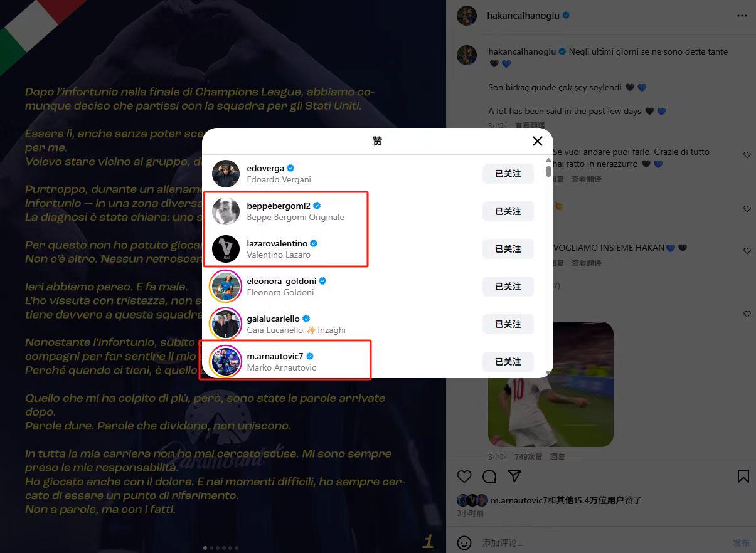Open beppebergomi2 profile from likes list
The height and width of the screenshot is (553, 756).
(279, 206)
